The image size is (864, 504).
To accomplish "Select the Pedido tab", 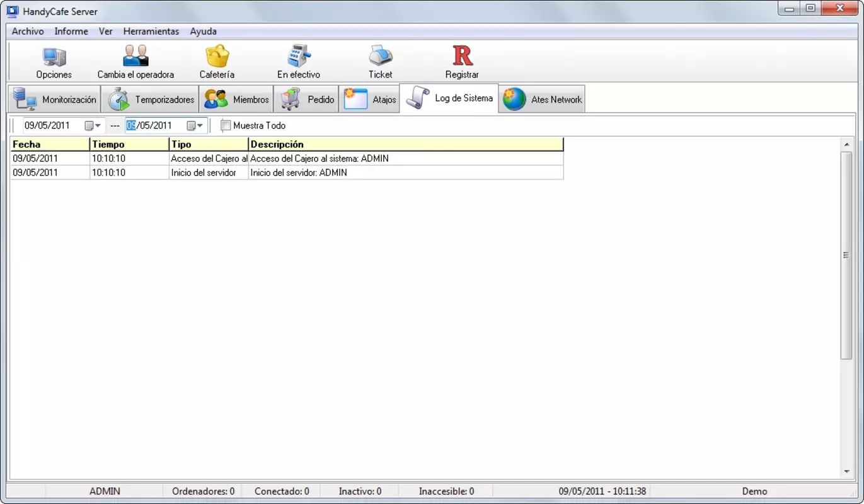I will point(306,100).
